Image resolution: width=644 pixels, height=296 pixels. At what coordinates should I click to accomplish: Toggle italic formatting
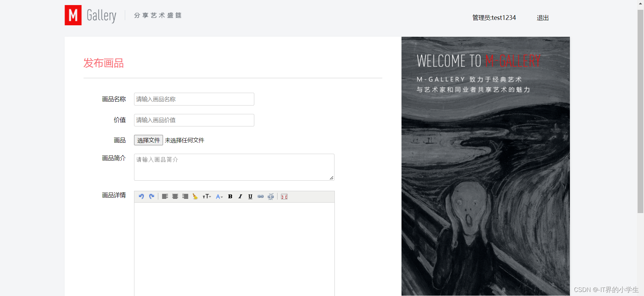(x=240, y=197)
